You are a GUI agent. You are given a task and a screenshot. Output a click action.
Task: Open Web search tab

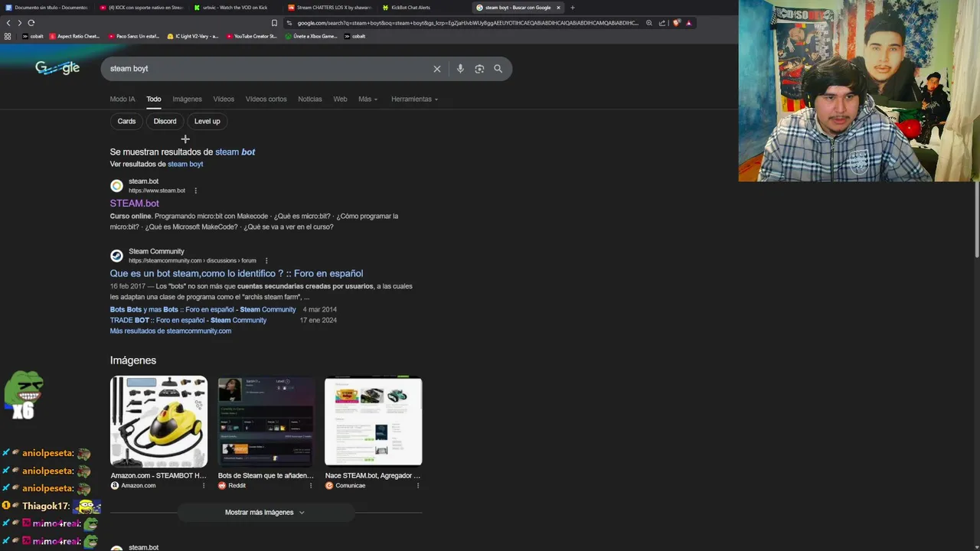pyautogui.click(x=340, y=99)
